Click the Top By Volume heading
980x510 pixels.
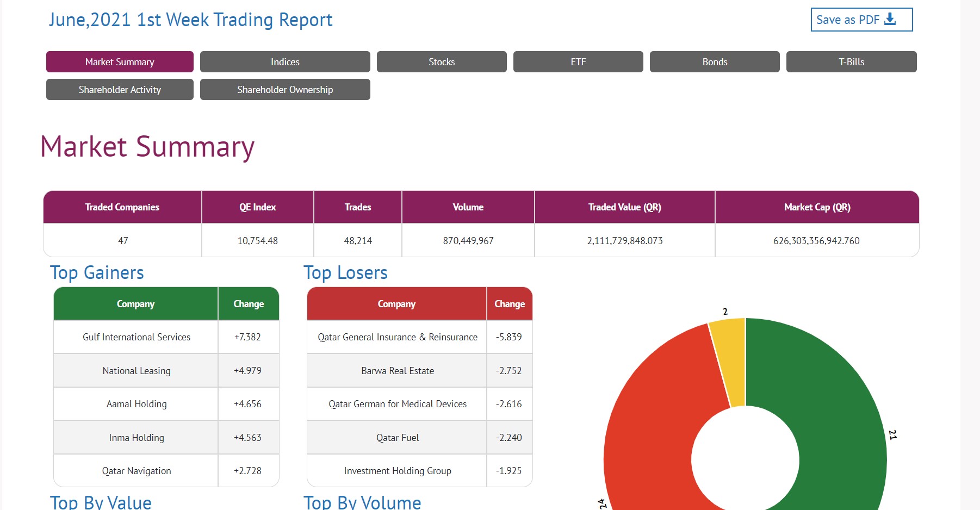[362, 502]
